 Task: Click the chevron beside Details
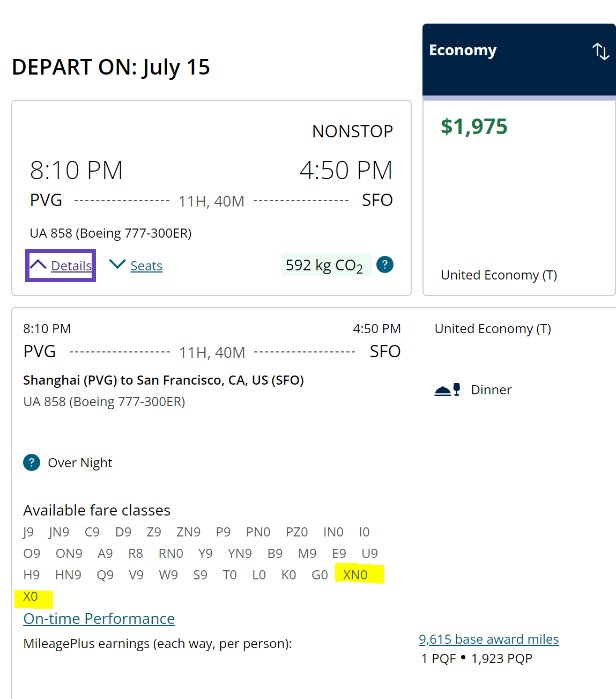(x=38, y=264)
